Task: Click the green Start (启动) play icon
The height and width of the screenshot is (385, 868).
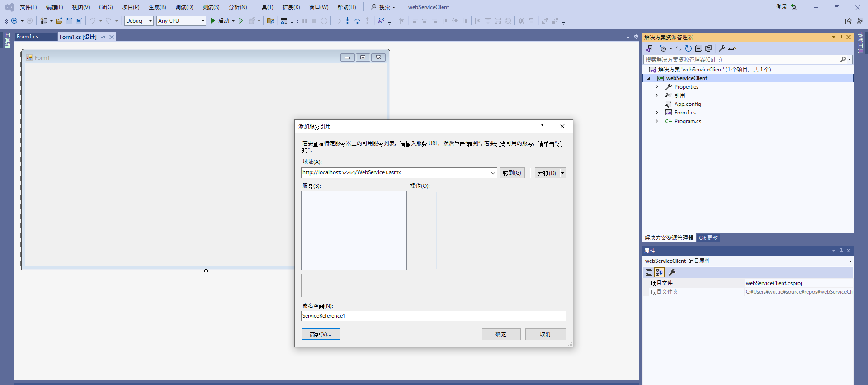Action: click(x=212, y=21)
